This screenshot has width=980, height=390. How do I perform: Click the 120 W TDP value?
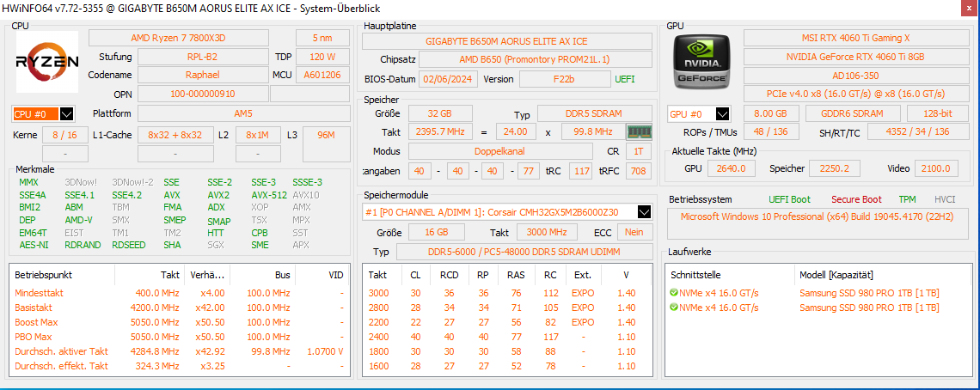click(322, 57)
